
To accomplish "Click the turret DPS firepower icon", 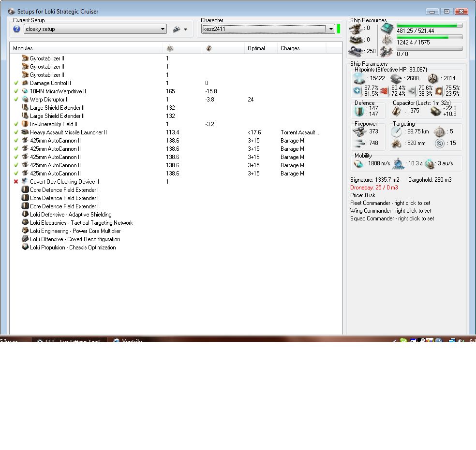I will [360, 132].
